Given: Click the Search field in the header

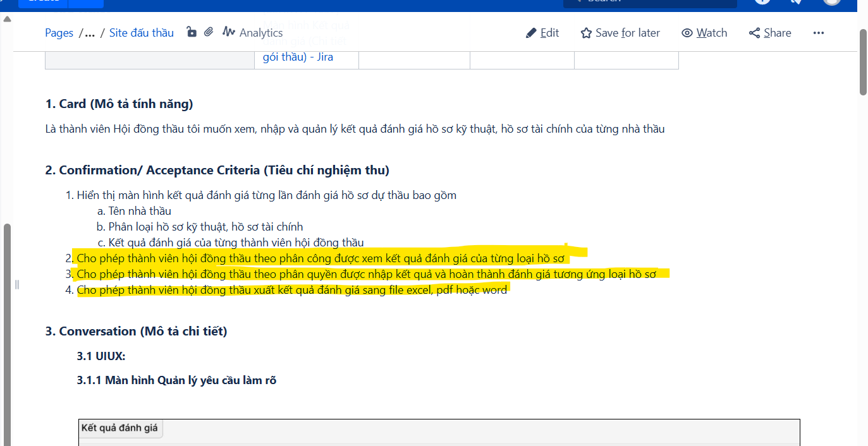Looking at the screenshot, I should click(x=651, y=2).
